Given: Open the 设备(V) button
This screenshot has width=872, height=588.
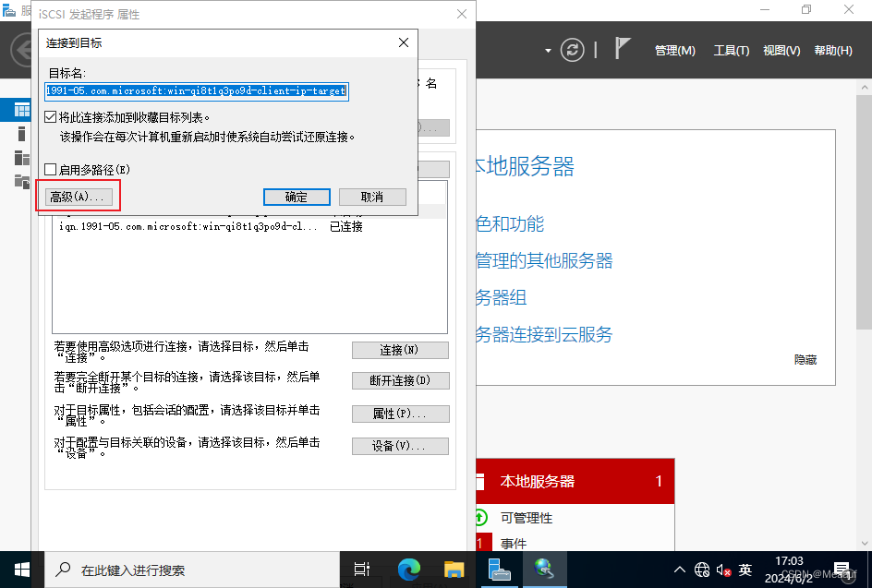Looking at the screenshot, I should [400, 446].
